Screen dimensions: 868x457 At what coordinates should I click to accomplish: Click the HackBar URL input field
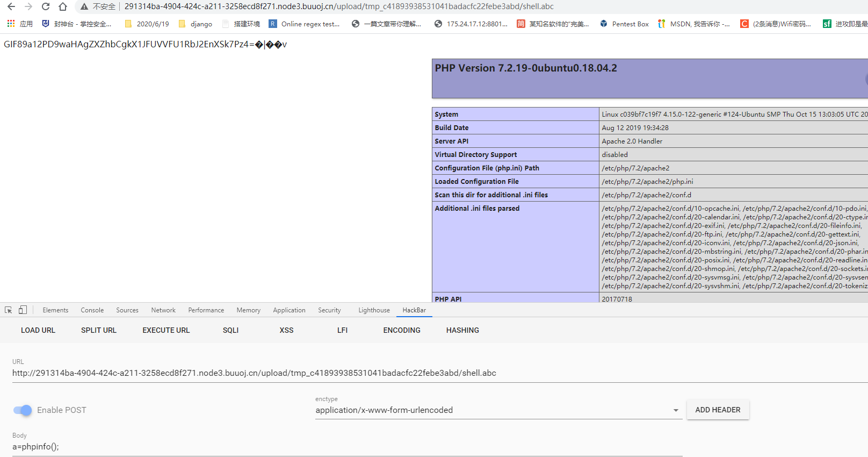coord(440,373)
